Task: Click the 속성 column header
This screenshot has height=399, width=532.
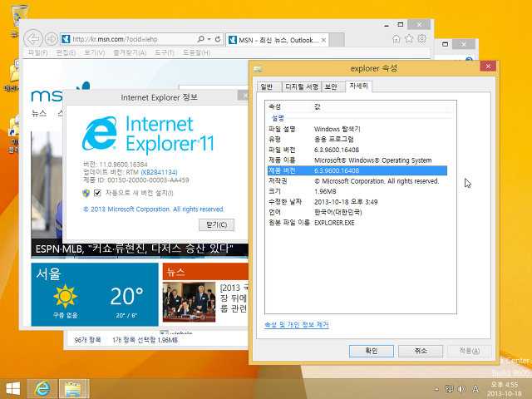Action: [x=288, y=106]
